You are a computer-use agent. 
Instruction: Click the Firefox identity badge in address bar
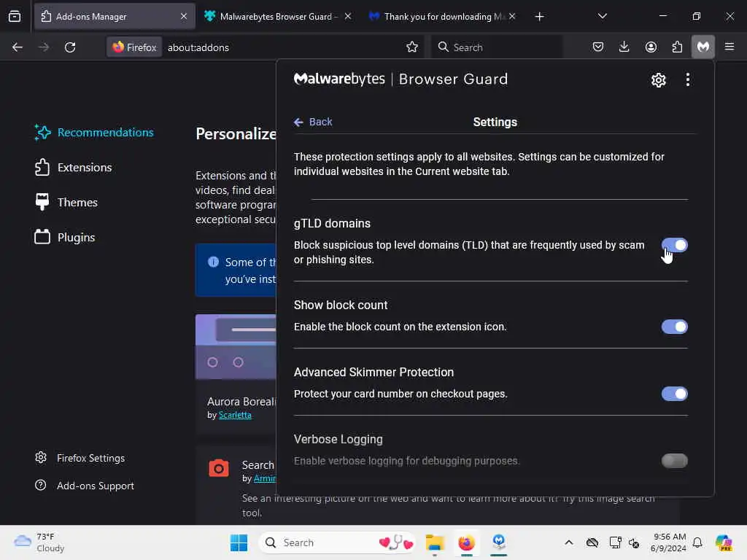click(134, 47)
